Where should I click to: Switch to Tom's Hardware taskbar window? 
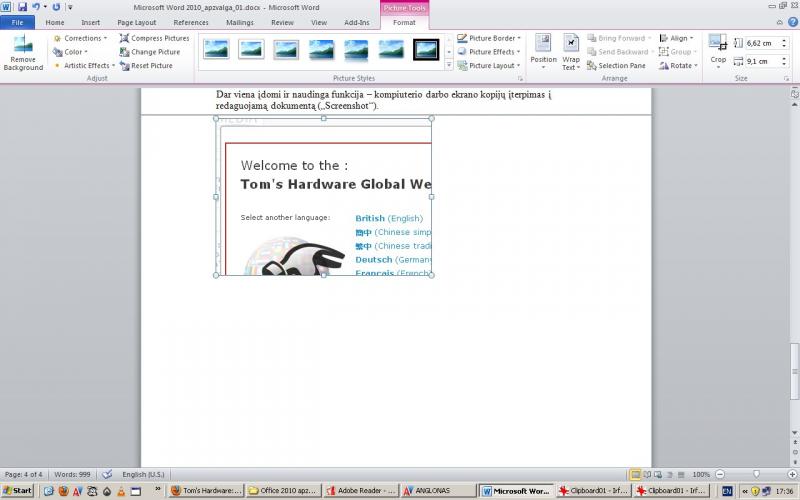point(207,491)
